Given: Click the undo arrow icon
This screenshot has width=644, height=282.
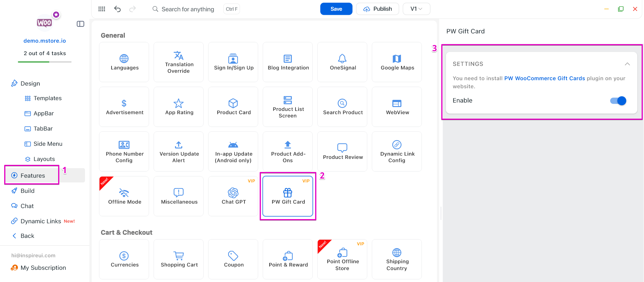Looking at the screenshot, I should pyautogui.click(x=117, y=9).
